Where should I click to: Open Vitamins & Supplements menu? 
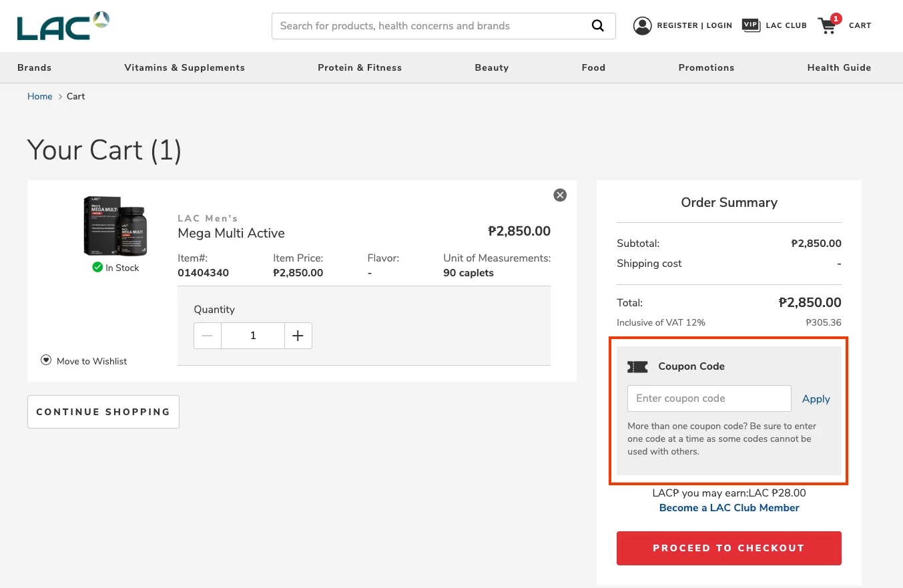point(184,67)
